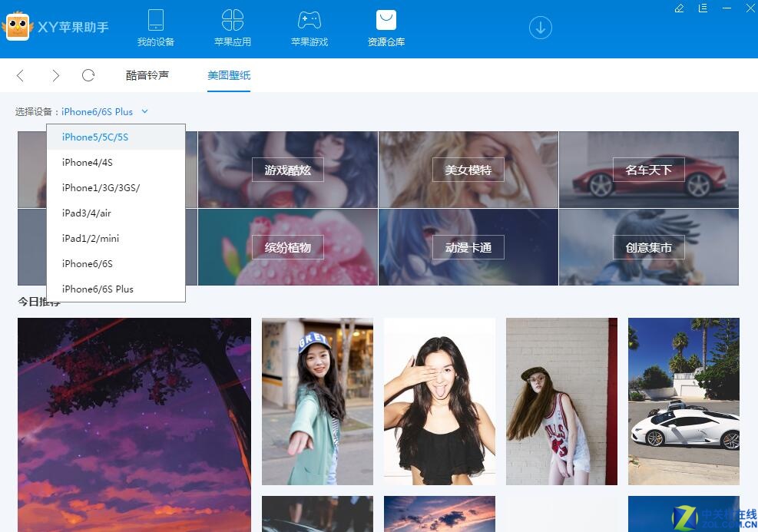This screenshot has width=758, height=532.
Task: Open 苹果应用 apps icon
Action: [233, 20]
